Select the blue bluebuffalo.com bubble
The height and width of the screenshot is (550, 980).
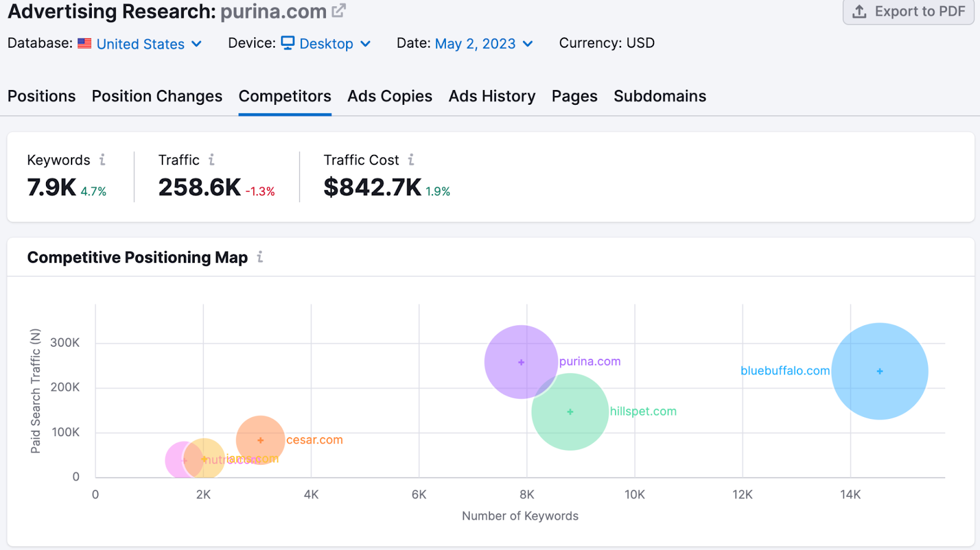pyautogui.click(x=880, y=371)
